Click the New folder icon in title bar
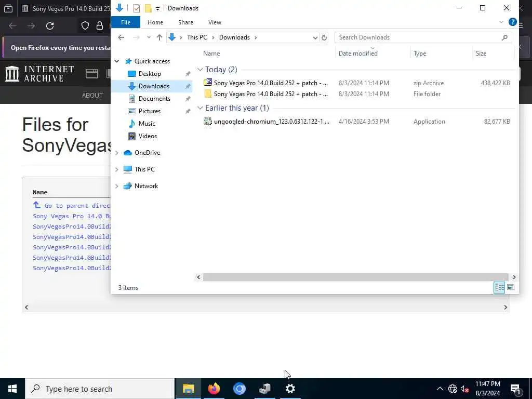The height and width of the screenshot is (399, 532). click(x=148, y=8)
